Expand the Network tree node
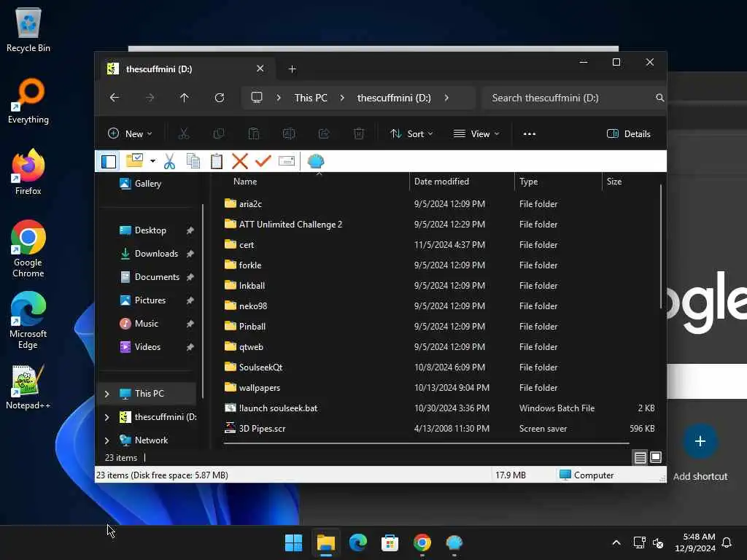 (107, 440)
